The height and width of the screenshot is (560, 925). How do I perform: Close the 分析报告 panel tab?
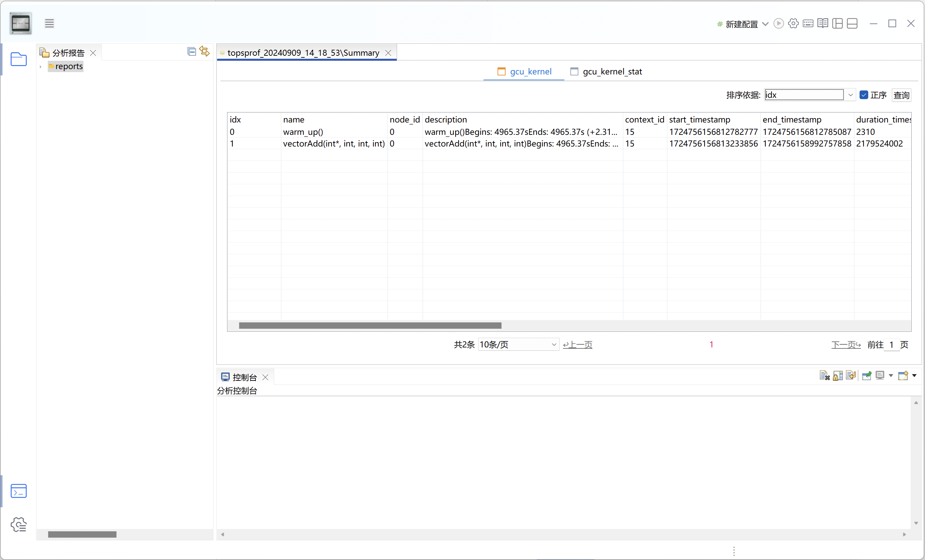pos(93,53)
